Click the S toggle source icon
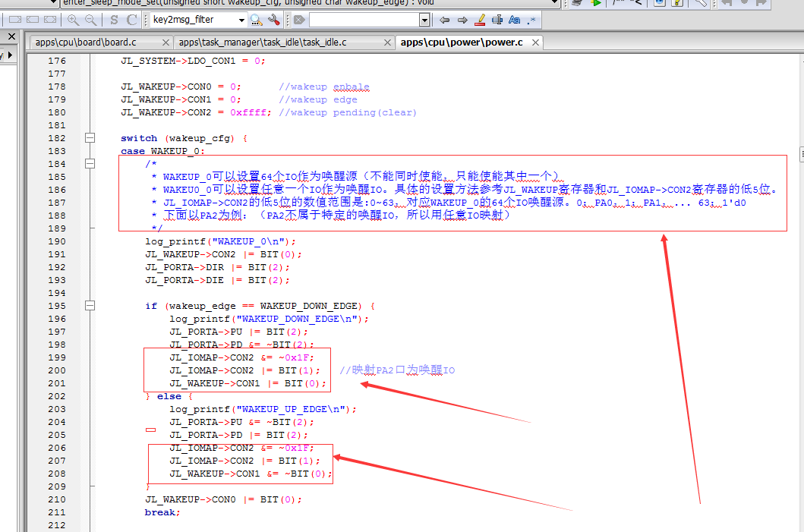 pyautogui.click(x=114, y=20)
